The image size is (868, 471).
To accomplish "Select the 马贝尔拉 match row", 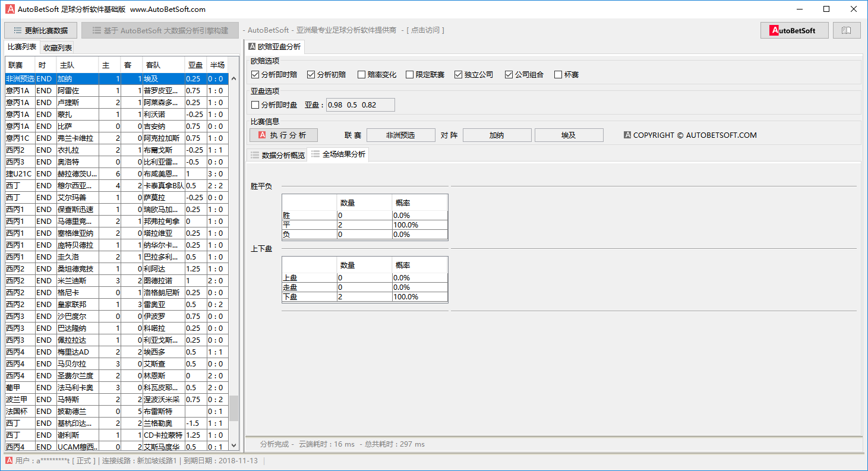I will (x=116, y=364).
